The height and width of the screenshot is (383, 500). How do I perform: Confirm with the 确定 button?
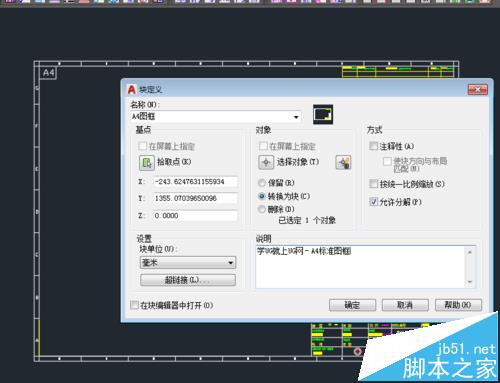click(352, 305)
